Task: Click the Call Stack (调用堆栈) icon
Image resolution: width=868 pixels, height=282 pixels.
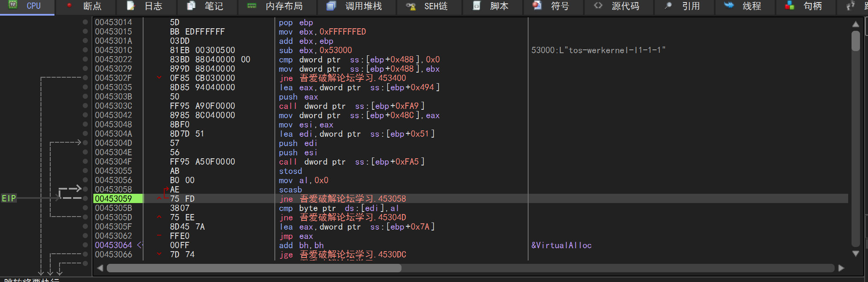Action: [x=331, y=5]
